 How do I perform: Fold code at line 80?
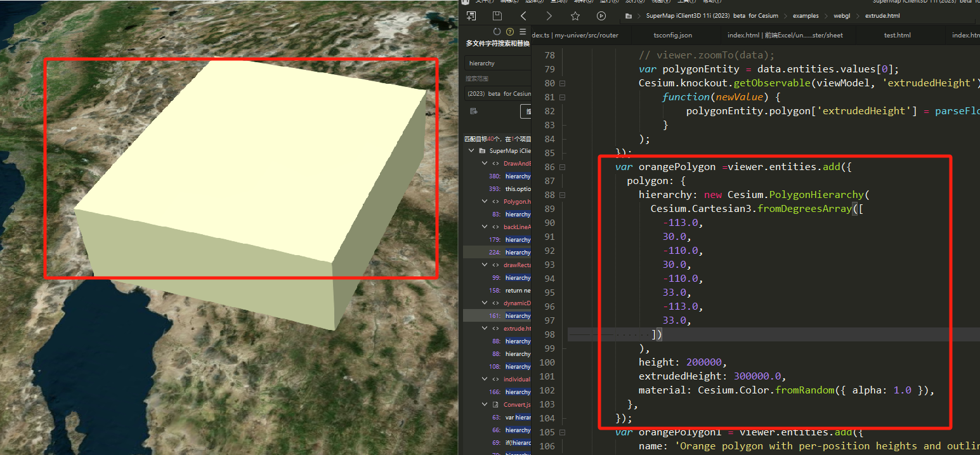point(562,83)
